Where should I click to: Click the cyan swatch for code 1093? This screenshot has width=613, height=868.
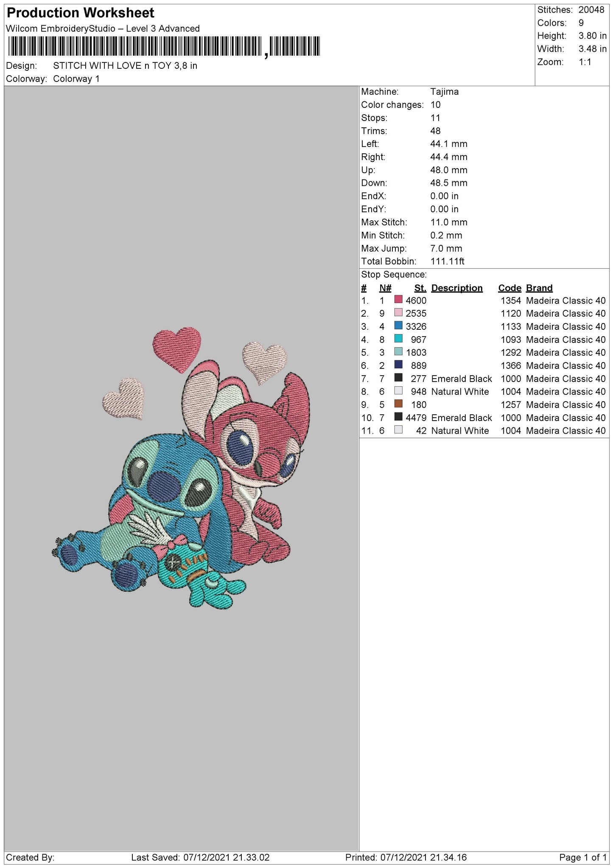pos(398,339)
